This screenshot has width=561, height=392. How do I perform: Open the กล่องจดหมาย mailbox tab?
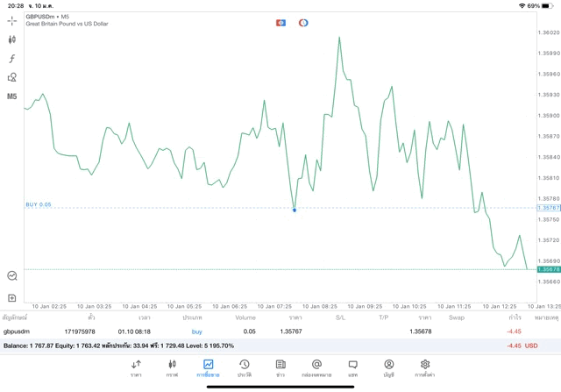(316, 368)
